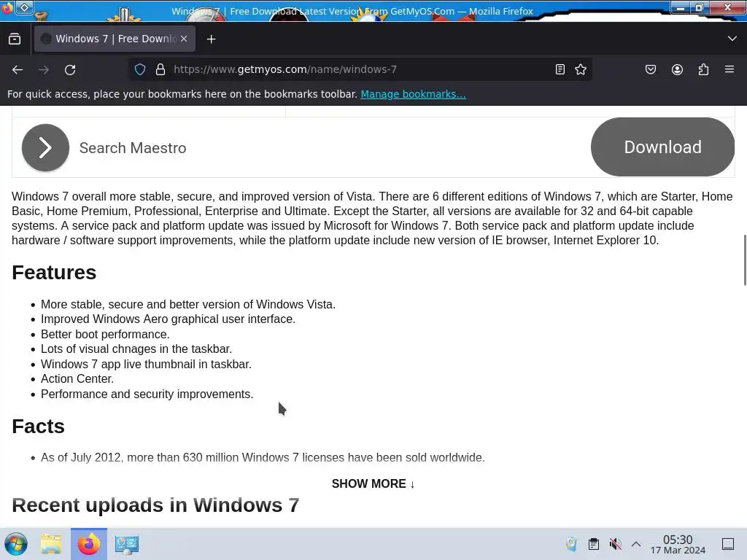
Task: Toggle Reader View icon in address bar
Action: point(560,69)
